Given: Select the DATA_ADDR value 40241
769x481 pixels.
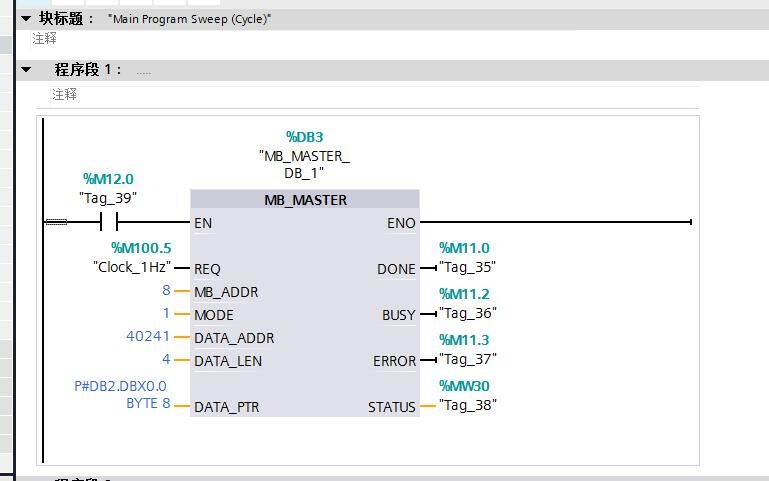Looking at the screenshot, I should tap(148, 336).
